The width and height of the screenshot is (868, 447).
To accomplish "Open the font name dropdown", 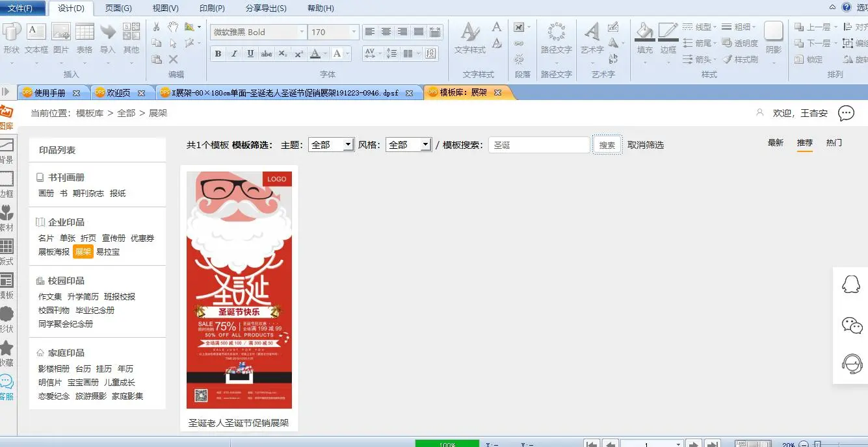I will pyautogui.click(x=302, y=32).
